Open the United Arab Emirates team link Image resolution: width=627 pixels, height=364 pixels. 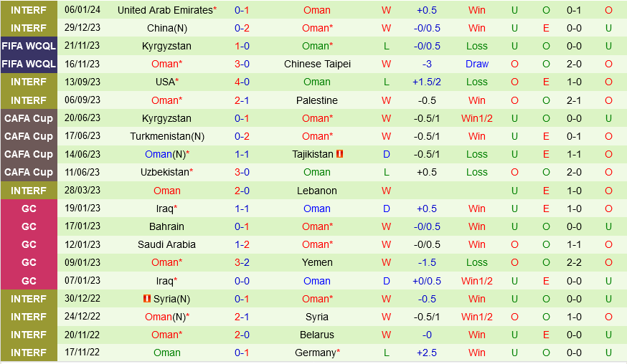[x=165, y=10]
